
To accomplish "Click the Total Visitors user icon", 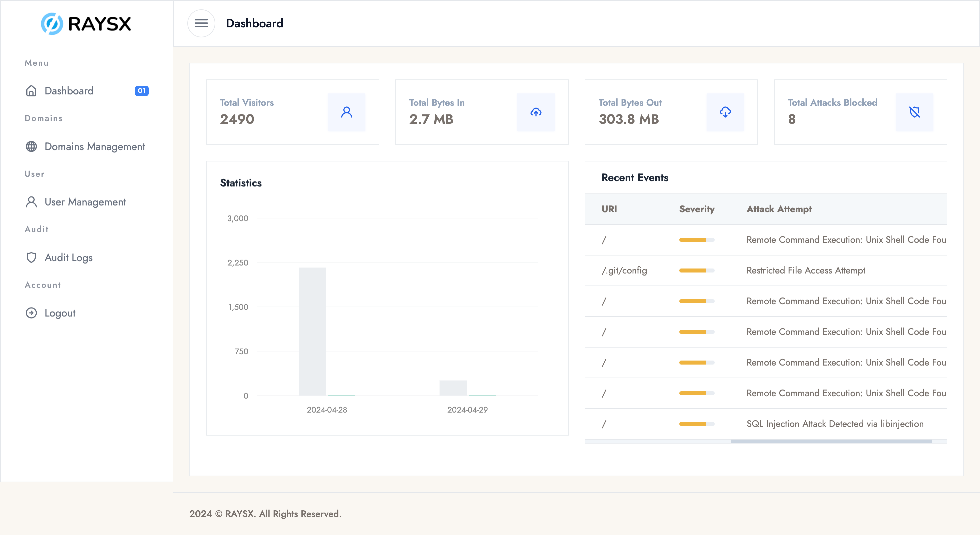I will (x=347, y=112).
